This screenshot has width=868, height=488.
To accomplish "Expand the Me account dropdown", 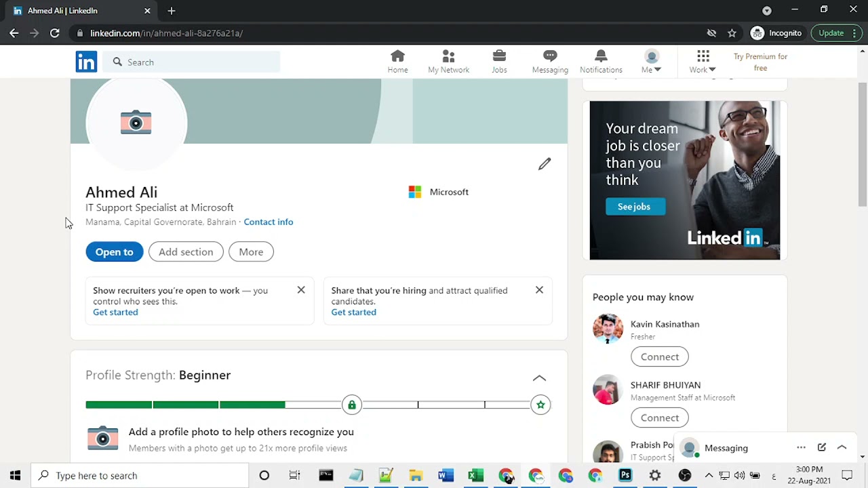I will coord(651,62).
